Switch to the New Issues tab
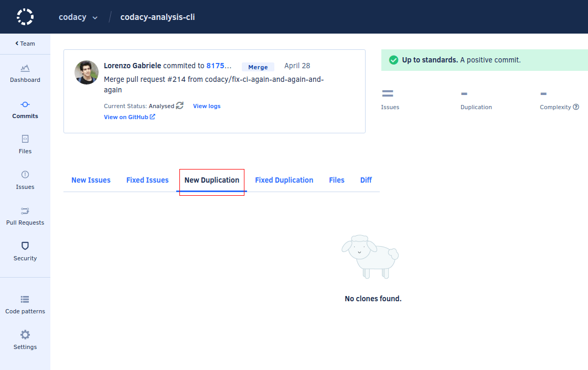 pyautogui.click(x=91, y=180)
